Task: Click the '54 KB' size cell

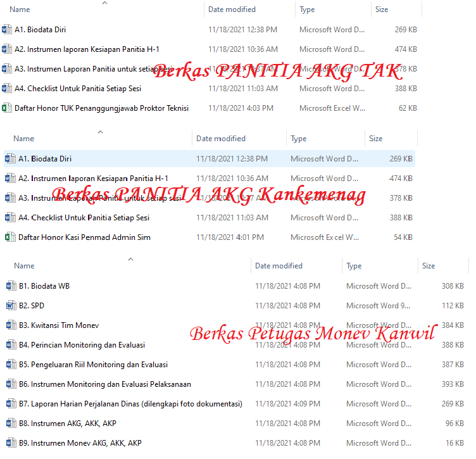Action: 403,237
